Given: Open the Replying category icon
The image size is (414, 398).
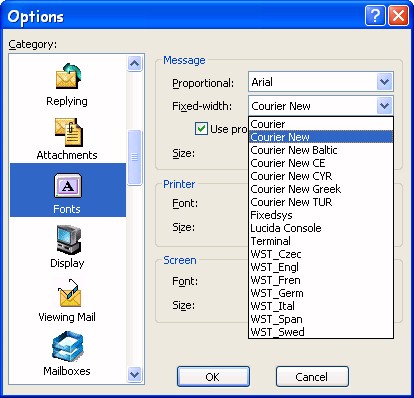Looking at the screenshot, I should coord(68,76).
